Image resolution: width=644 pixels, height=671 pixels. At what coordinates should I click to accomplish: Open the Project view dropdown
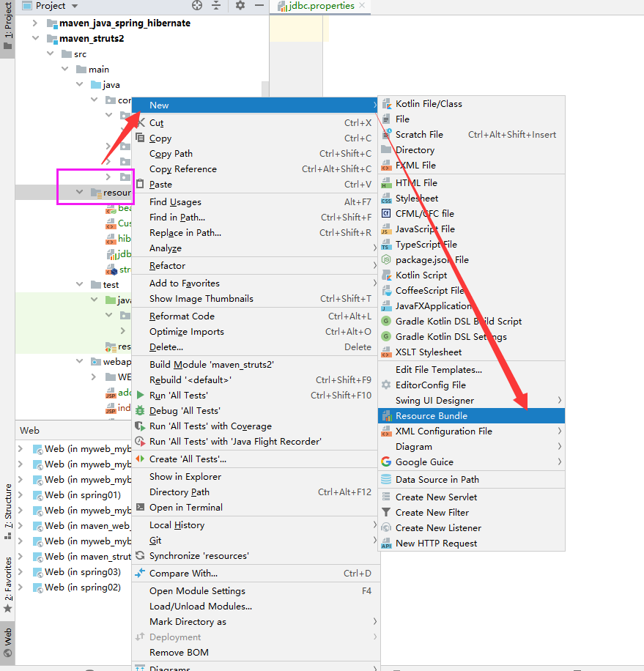[75, 6]
